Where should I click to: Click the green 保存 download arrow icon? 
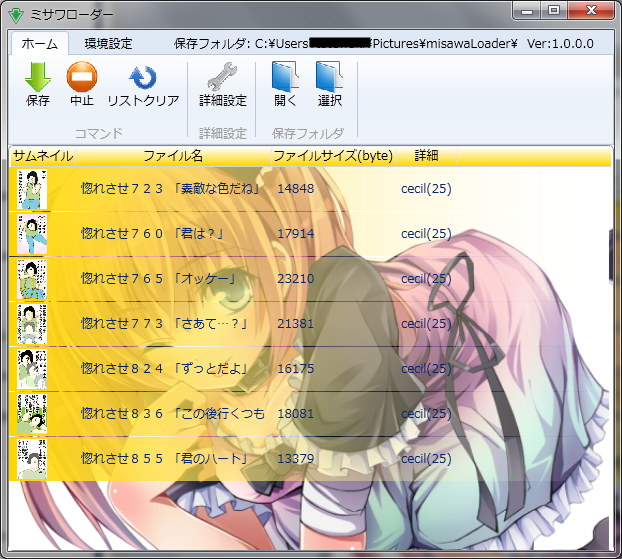(38, 77)
